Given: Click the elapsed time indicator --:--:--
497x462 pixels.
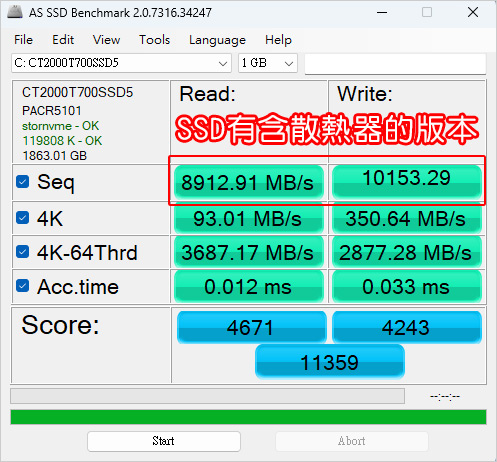Looking at the screenshot, I should click(445, 396).
